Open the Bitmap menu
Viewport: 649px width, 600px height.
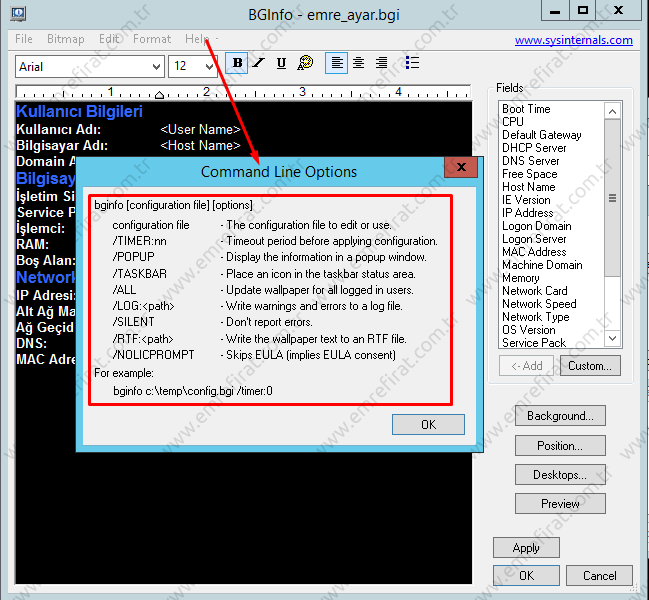pyautogui.click(x=66, y=39)
